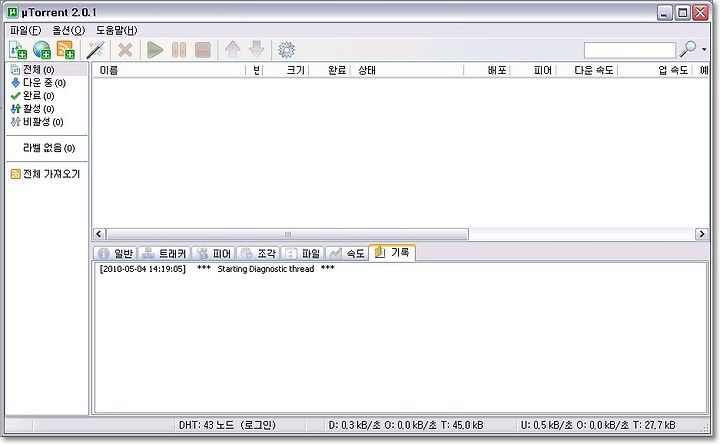Open the 도움말(H) menu
The width and height of the screenshot is (720, 444).
click(116, 30)
